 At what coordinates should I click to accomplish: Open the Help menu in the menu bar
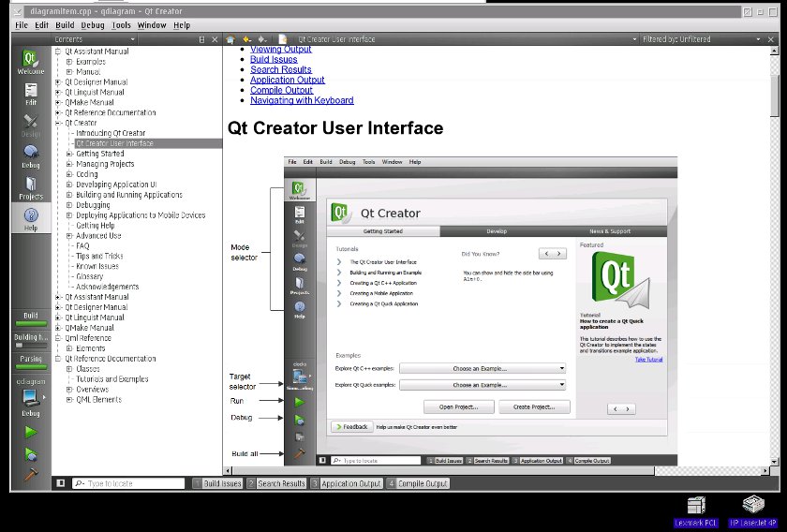[x=182, y=25]
